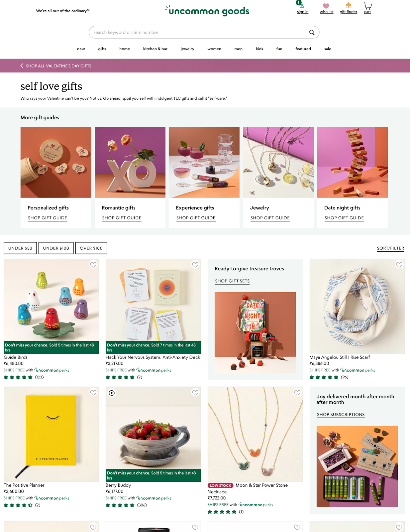Play the Berry Buddy product video
410x532 pixels.
[x=112, y=393]
